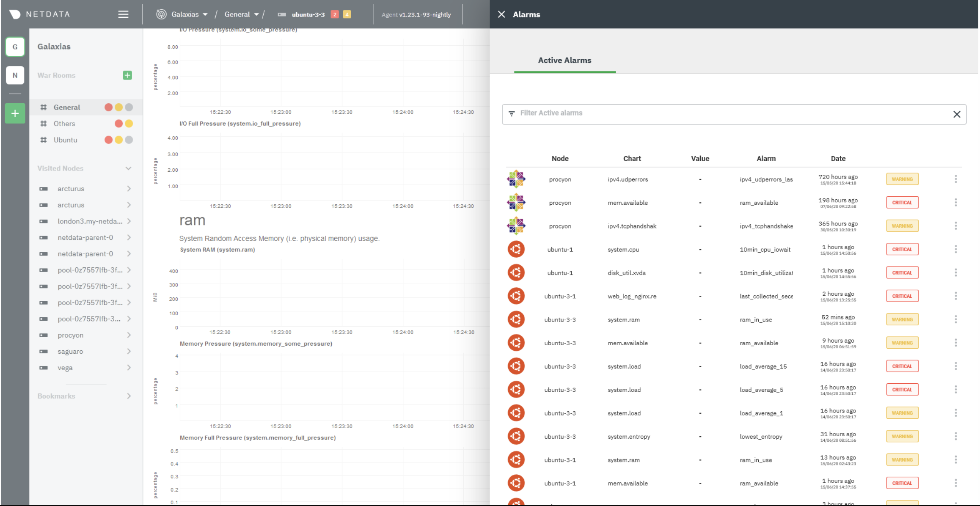The width and height of the screenshot is (980, 506).
Task: Click the Netdata logo icon
Action: pos(15,14)
